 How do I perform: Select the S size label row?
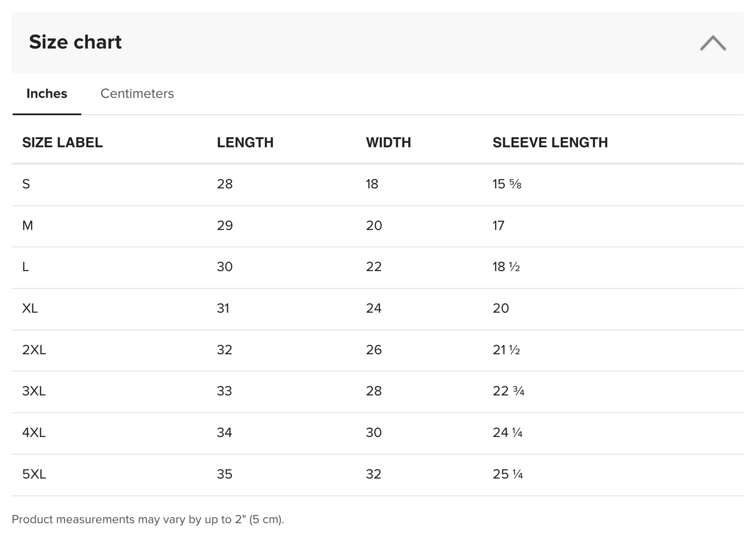[26, 184]
